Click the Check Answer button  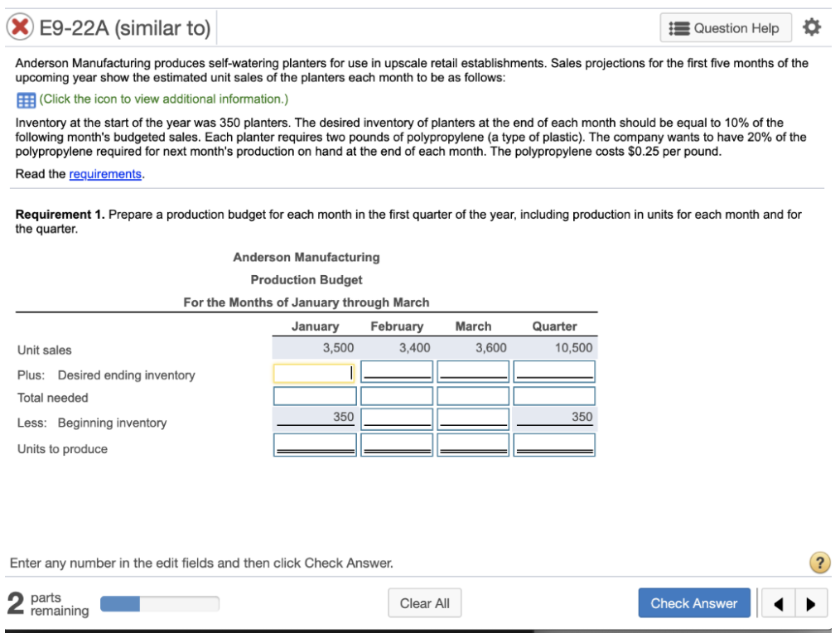(693, 603)
